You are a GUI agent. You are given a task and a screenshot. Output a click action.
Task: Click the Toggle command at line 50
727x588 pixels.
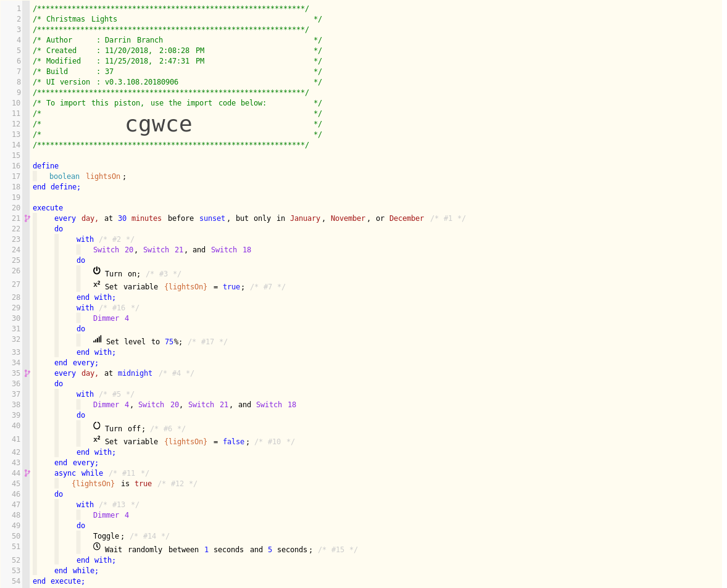[107, 536]
